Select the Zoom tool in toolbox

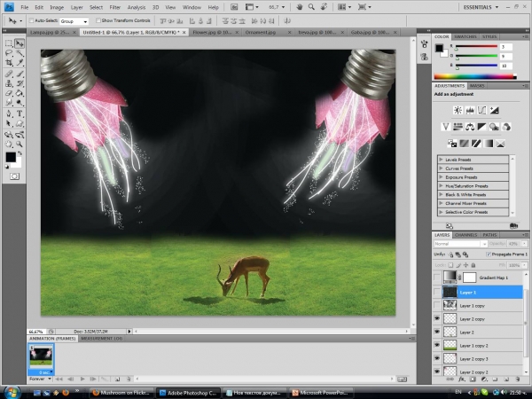click(20, 145)
